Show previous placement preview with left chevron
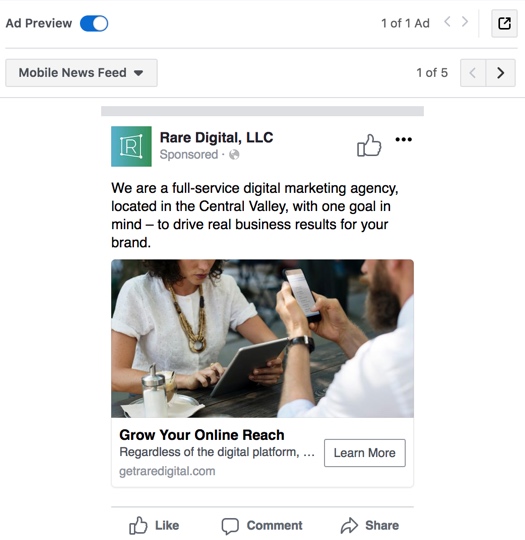The width and height of the screenshot is (525, 540). tap(473, 73)
